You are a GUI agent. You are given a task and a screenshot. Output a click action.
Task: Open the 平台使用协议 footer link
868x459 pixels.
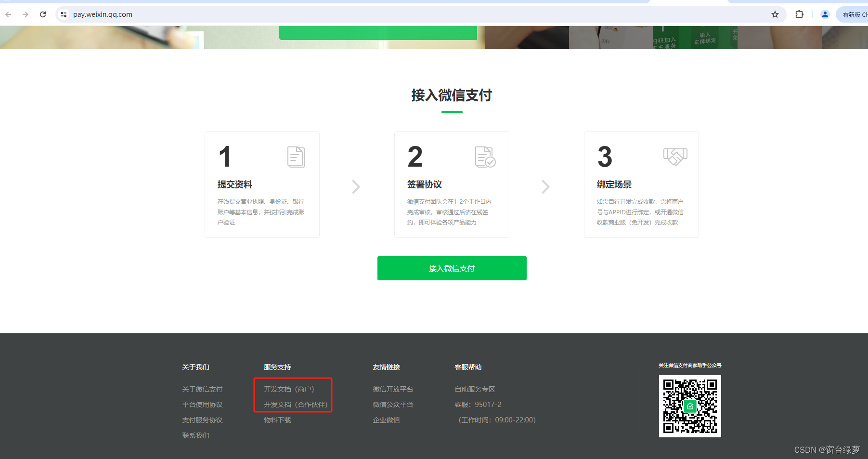tap(202, 405)
